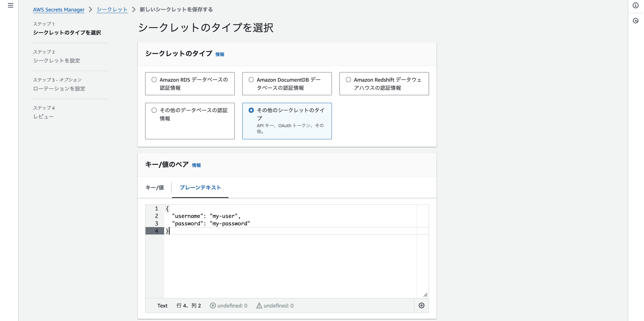Click the breadcrumb chevron after AWS Secrets Manager
The height and width of the screenshot is (321, 644).
[x=90, y=9]
